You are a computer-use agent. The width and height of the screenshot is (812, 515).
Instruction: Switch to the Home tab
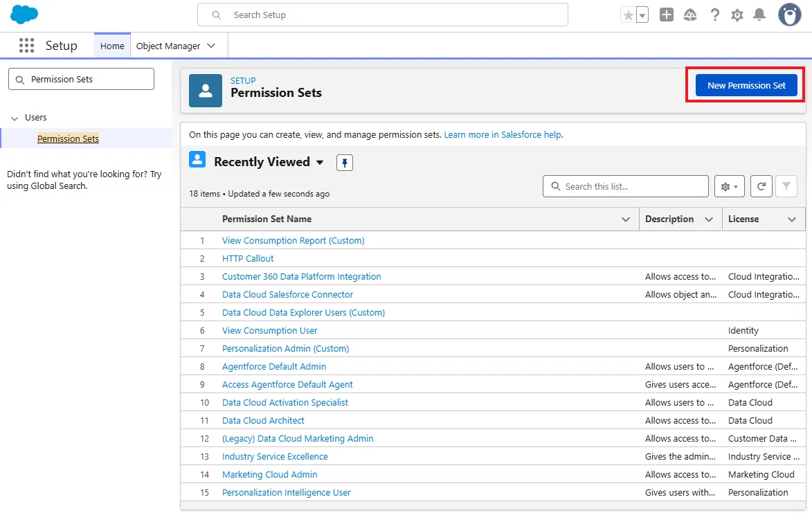112,46
